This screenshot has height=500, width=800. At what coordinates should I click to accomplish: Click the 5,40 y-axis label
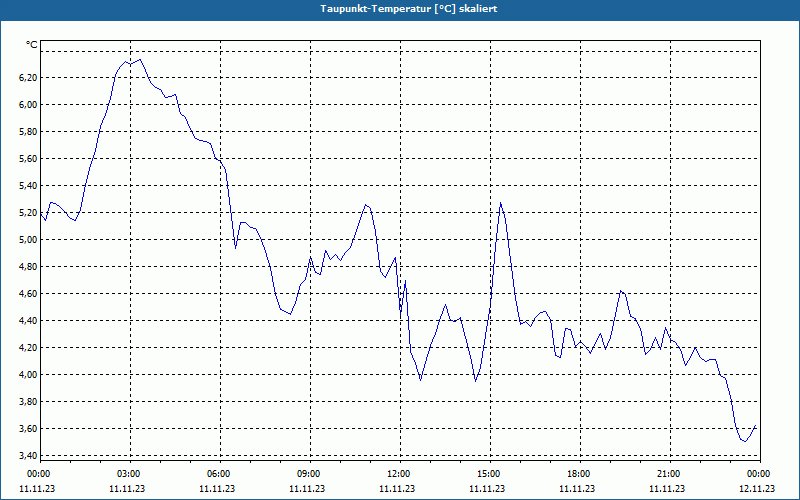pyautogui.click(x=28, y=186)
